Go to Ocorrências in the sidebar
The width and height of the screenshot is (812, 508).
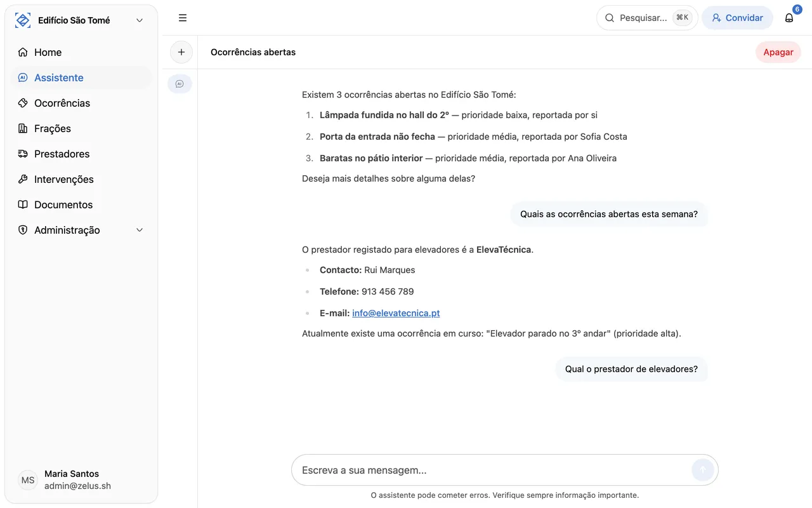(62, 103)
